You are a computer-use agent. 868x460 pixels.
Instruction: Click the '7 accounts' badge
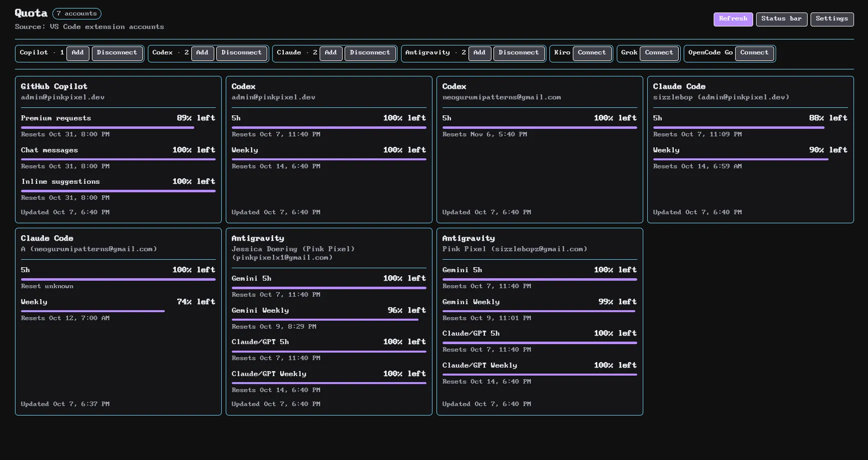(77, 14)
